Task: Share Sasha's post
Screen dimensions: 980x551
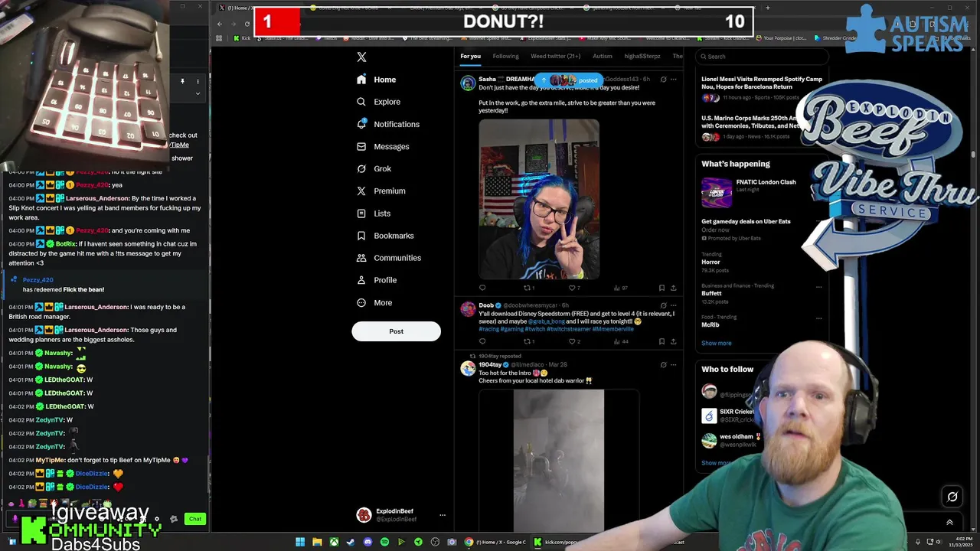Action: pos(673,288)
